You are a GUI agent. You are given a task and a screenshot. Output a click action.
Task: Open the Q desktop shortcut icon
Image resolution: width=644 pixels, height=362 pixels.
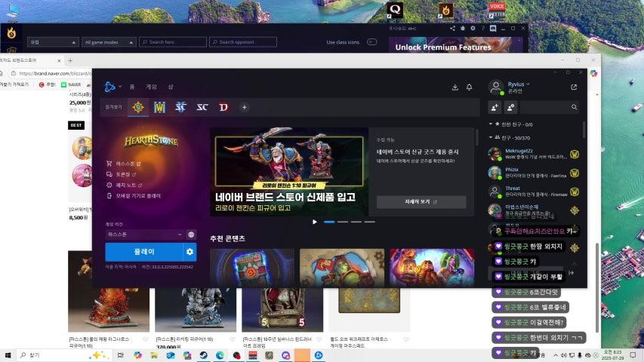(x=395, y=10)
